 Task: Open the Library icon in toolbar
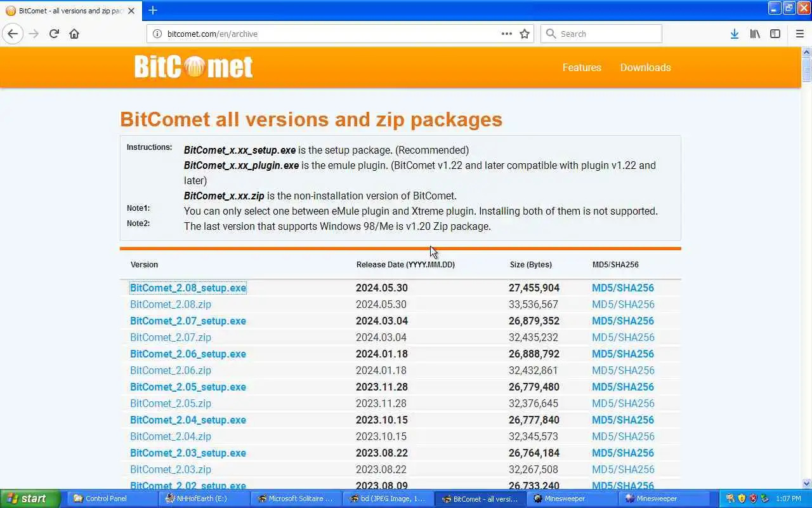(755, 34)
